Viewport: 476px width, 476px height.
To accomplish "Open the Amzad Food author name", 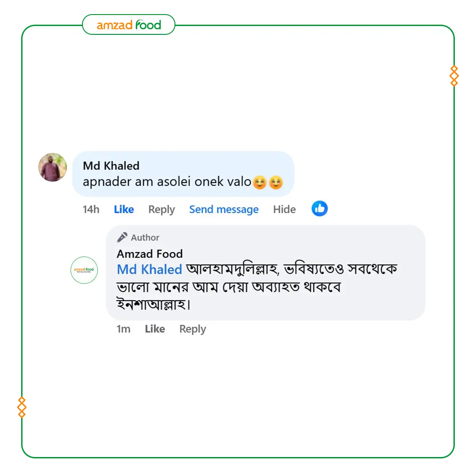I will pos(149,254).
